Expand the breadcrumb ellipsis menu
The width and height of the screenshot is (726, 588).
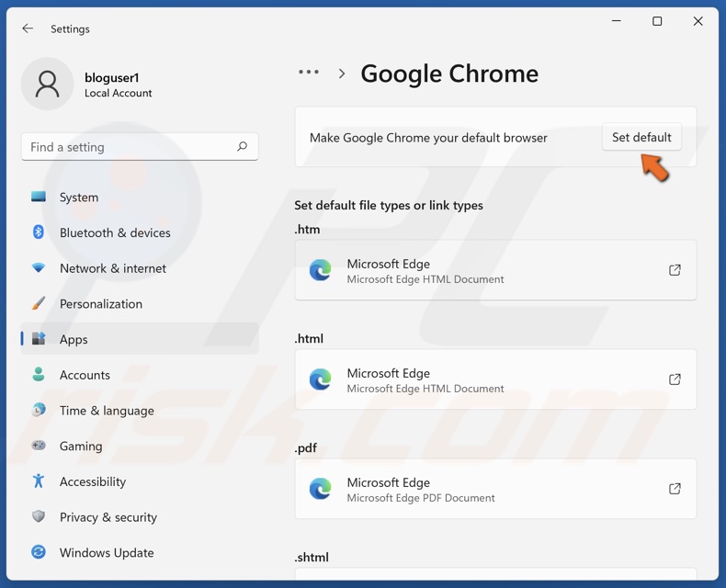point(309,73)
